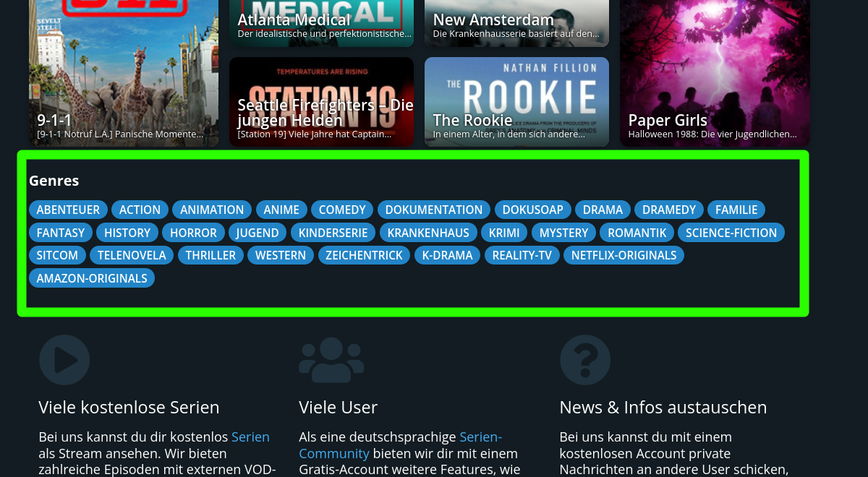Select the Western genre tag
This screenshot has width=868, height=477.
pyautogui.click(x=281, y=255)
